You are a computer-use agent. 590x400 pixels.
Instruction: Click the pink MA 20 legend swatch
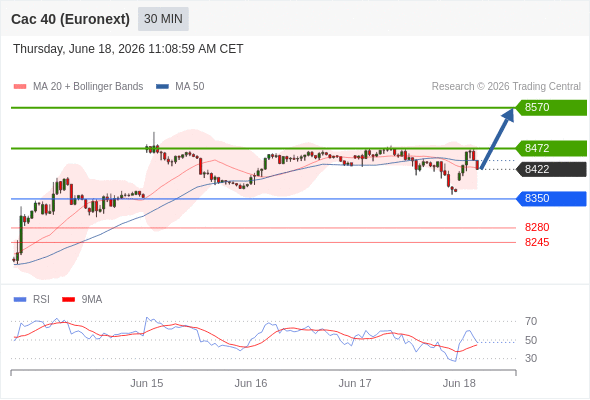[x=20, y=87]
